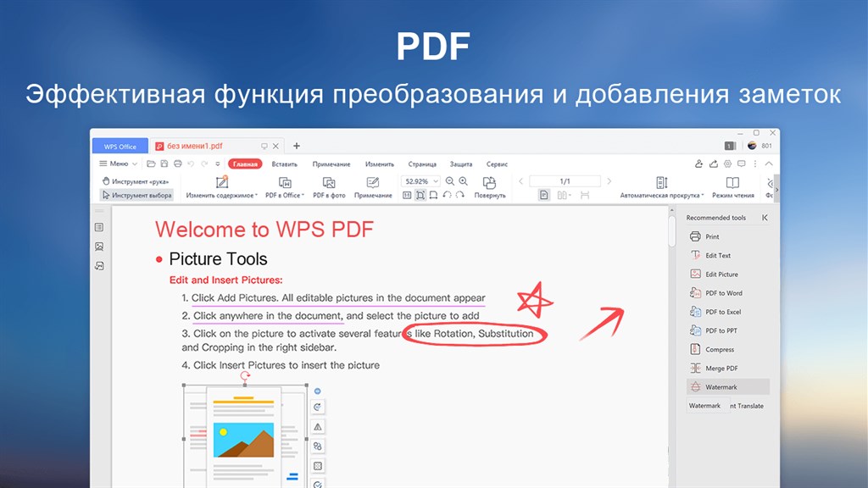Screen dimensions: 868x488
Task: Click the undo arrow
Action: pos(191,164)
